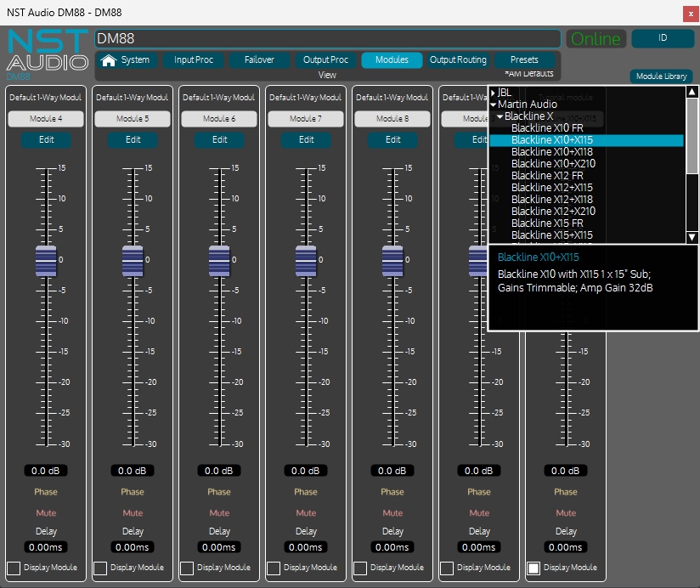Open Edit for Module 7
The width and height of the screenshot is (700, 588).
point(306,139)
